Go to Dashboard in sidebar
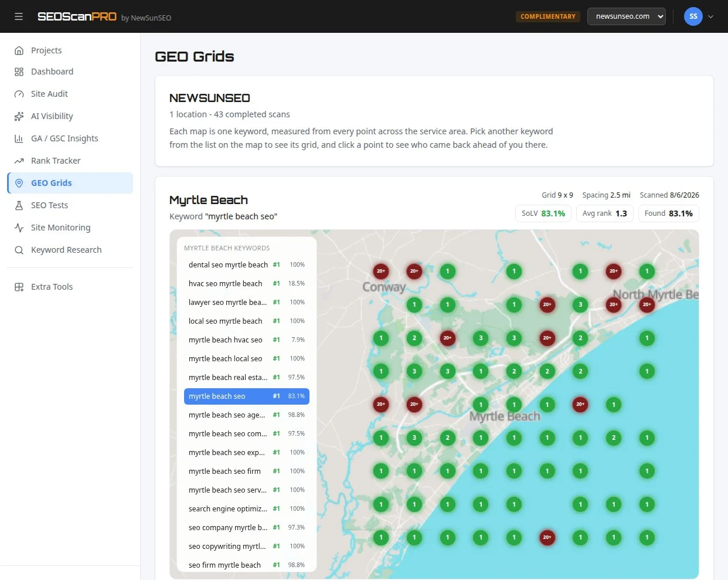The height and width of the screenshot is (580, 728). [x=70, y=72]
